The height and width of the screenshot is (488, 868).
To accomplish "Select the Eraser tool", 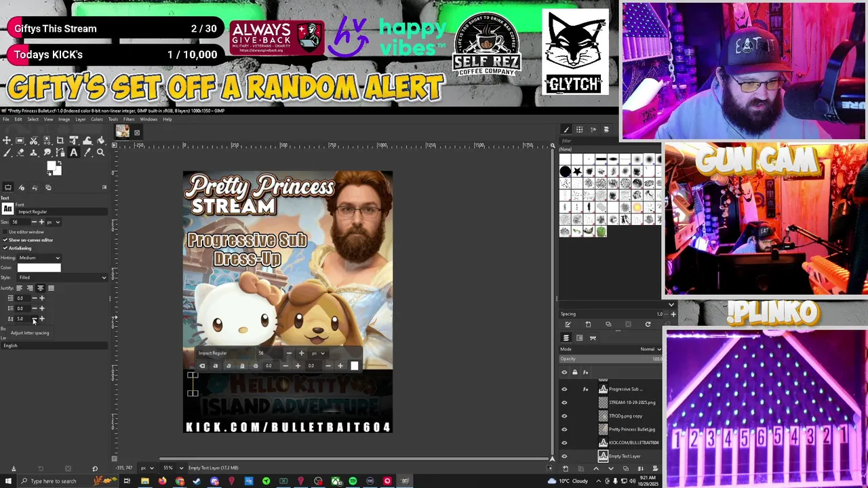I will tap(20, 152).
